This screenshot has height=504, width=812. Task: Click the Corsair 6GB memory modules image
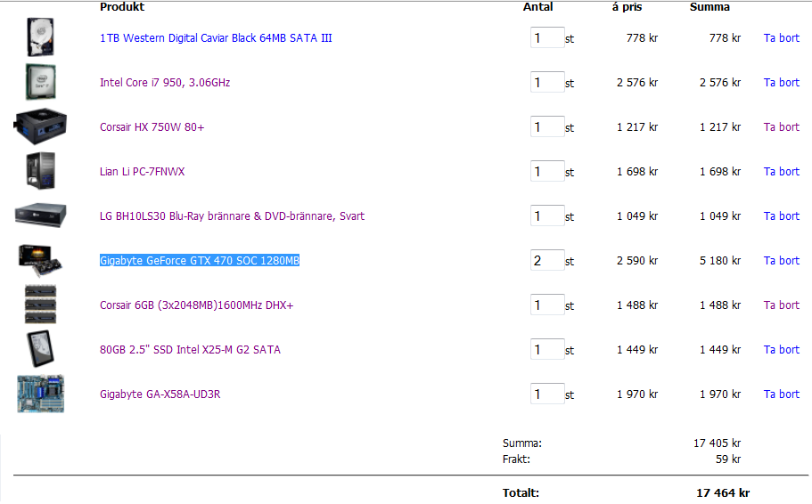(x=41, y=305)
